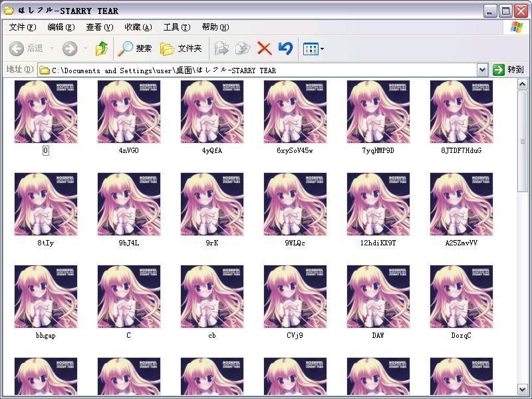532x399 pixels.
Task: Click the file name label bhgap
Action: point(46,336)
